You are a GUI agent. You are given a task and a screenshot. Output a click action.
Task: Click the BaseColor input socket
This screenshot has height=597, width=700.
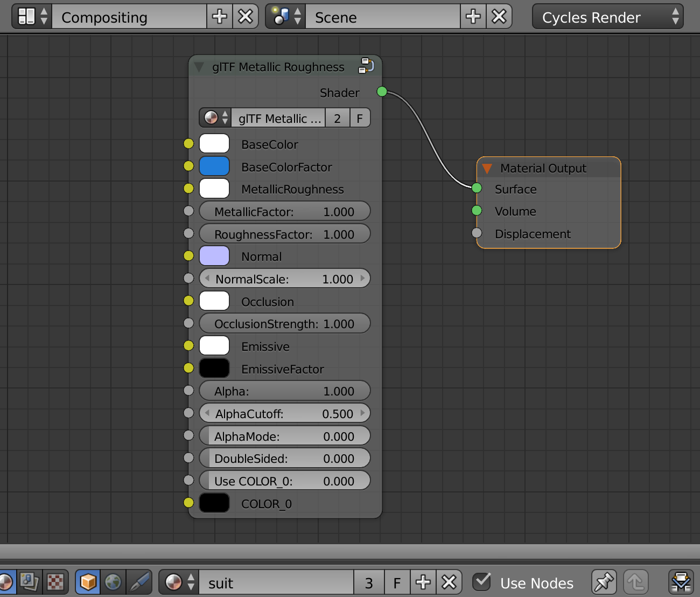pyautogui.click(x=188, y=143)
